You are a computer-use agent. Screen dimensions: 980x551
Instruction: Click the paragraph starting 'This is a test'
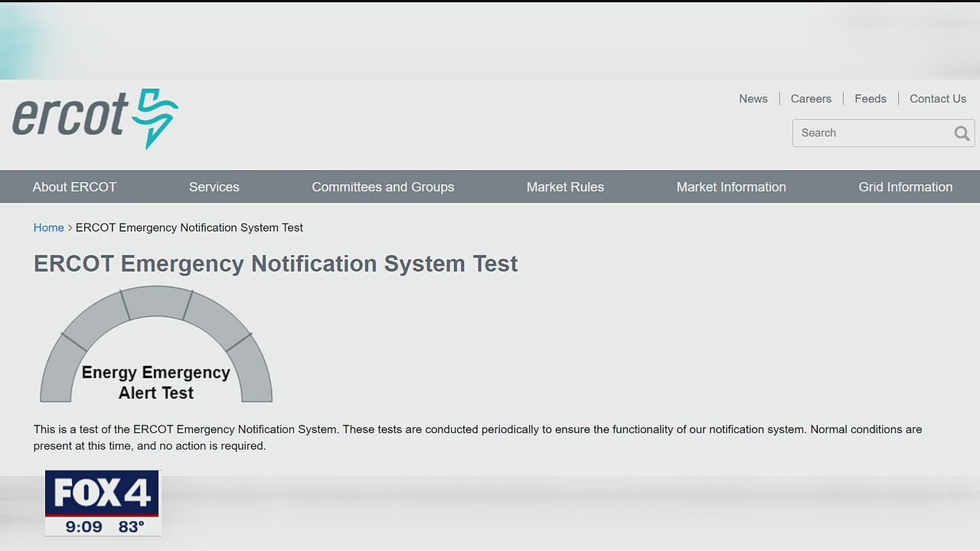pos(478,437)
